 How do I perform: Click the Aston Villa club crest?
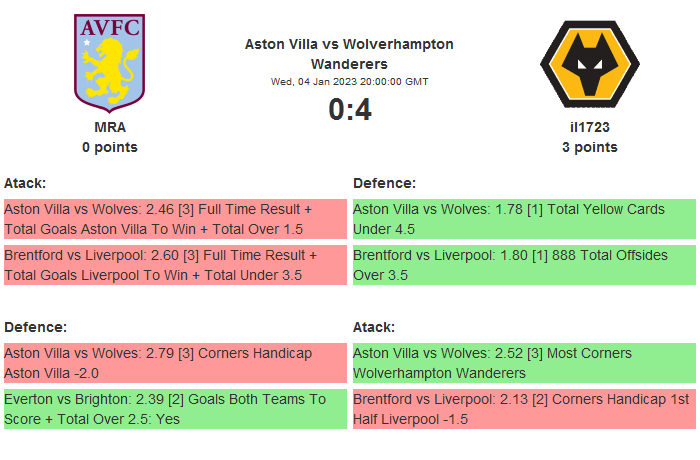(x=110, y=62)
